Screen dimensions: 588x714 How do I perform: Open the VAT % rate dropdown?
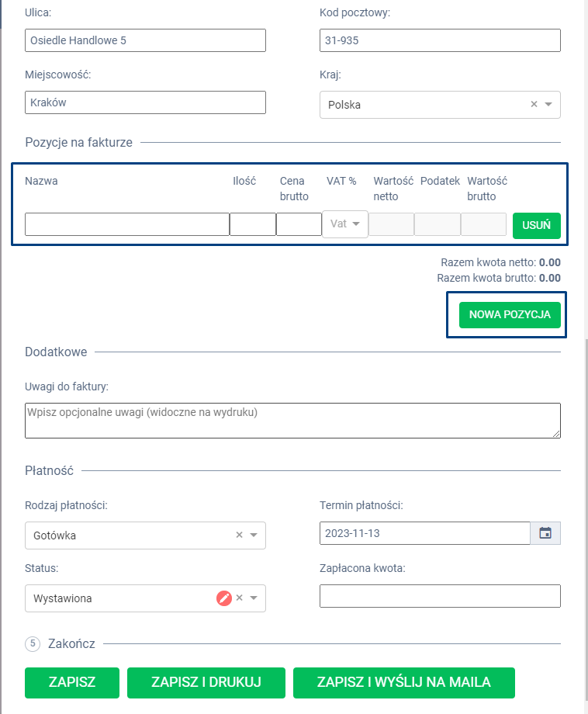click(345, 224)
